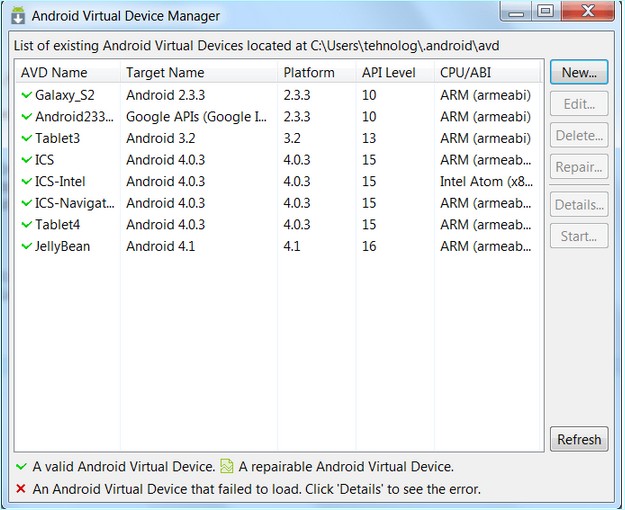
Task: Click the green checkmark beside Tablet4
Action: [x=26, y=224]
